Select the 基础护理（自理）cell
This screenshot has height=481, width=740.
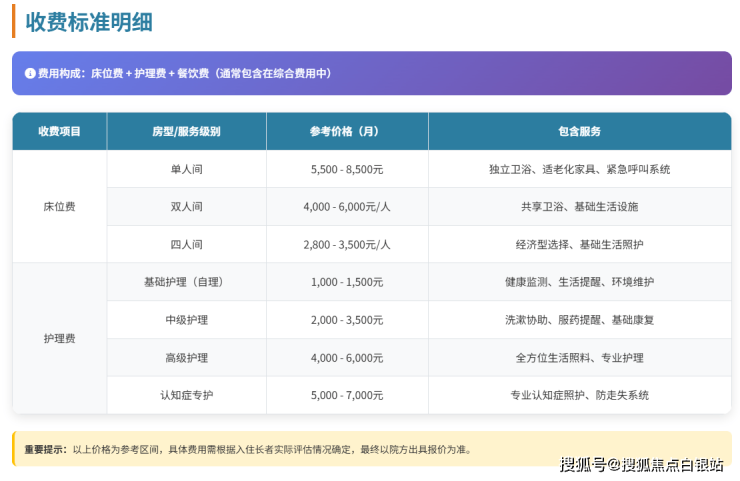point(186,282)
